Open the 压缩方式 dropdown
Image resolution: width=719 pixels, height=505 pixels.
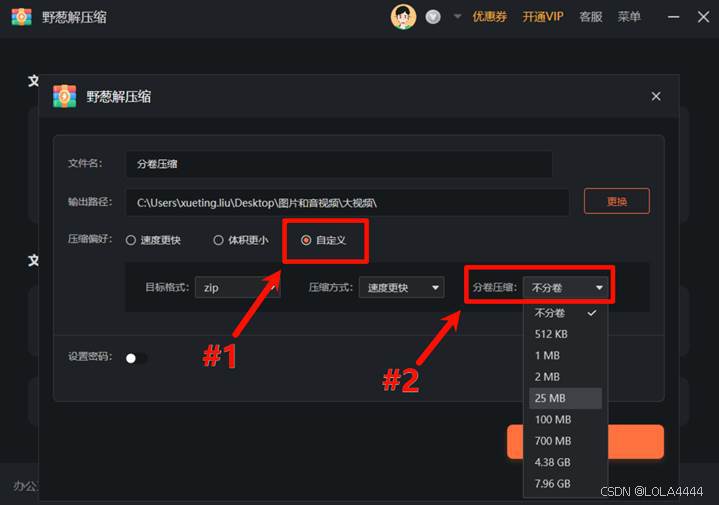(x=401, y=288)
